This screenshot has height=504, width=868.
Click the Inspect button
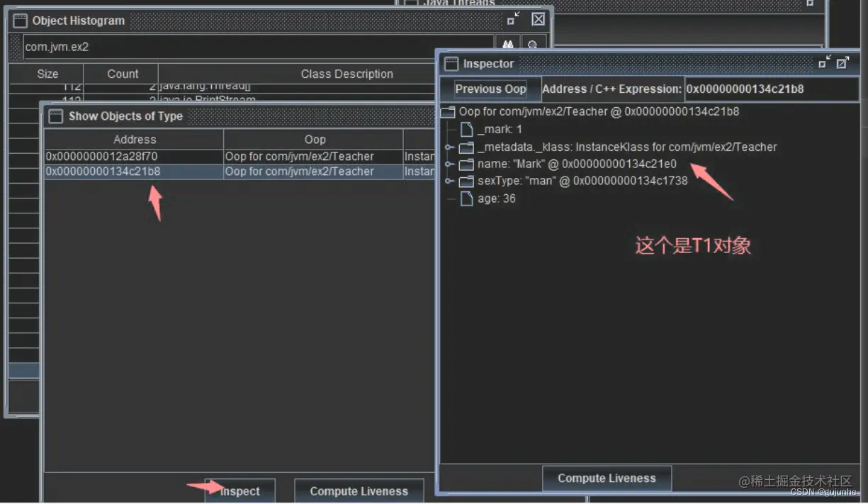click(239, 491)
